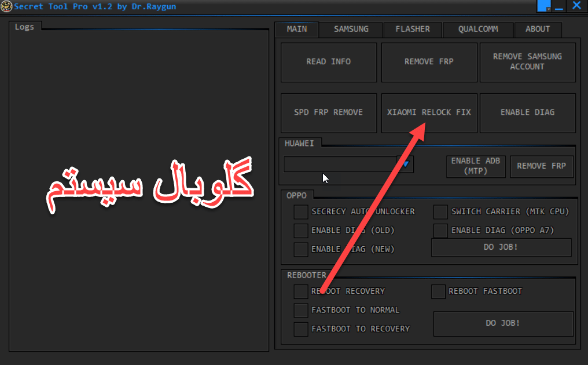
Task: Tick ENABLE DIAG (OPPO A7) checkbox
Action: [440, 231]
